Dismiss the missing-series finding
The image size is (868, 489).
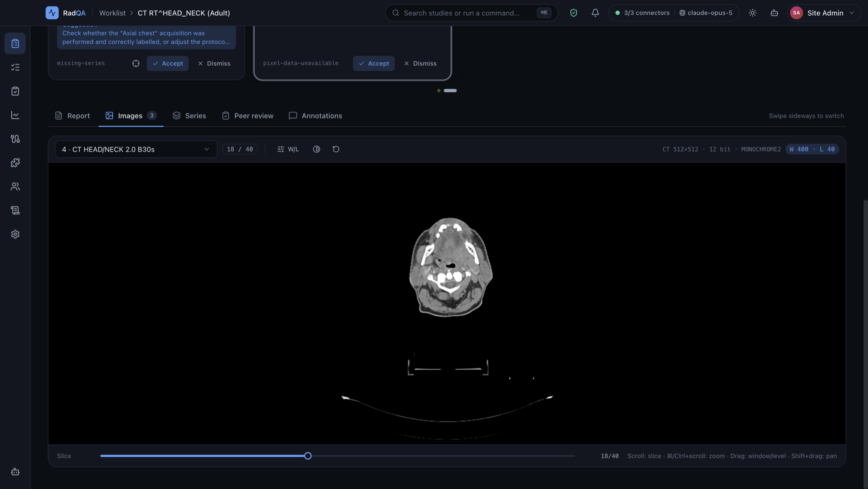pyautogui.click(x=214, y=63)
